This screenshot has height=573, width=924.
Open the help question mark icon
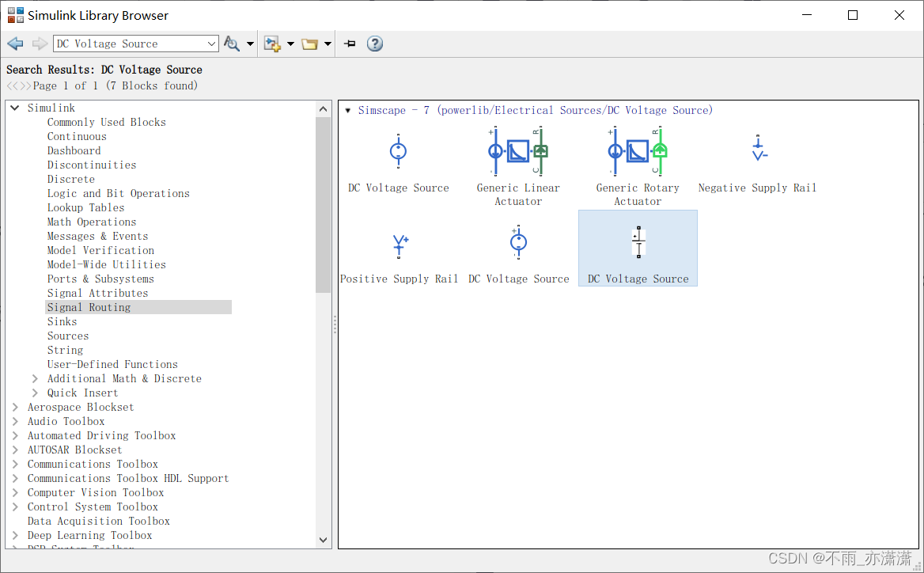pos(375,44)
